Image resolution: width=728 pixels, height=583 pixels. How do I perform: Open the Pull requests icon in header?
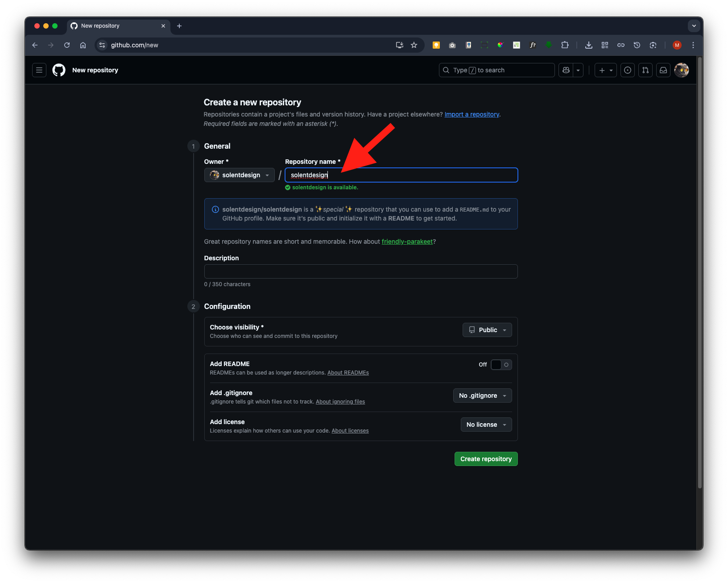645,70
